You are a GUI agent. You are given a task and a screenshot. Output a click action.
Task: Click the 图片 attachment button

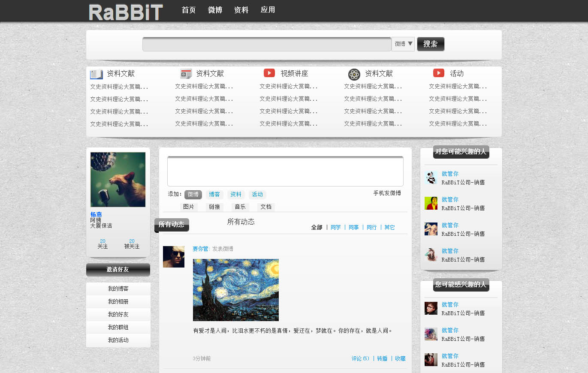pyautogui.click(x=189, y=207)
